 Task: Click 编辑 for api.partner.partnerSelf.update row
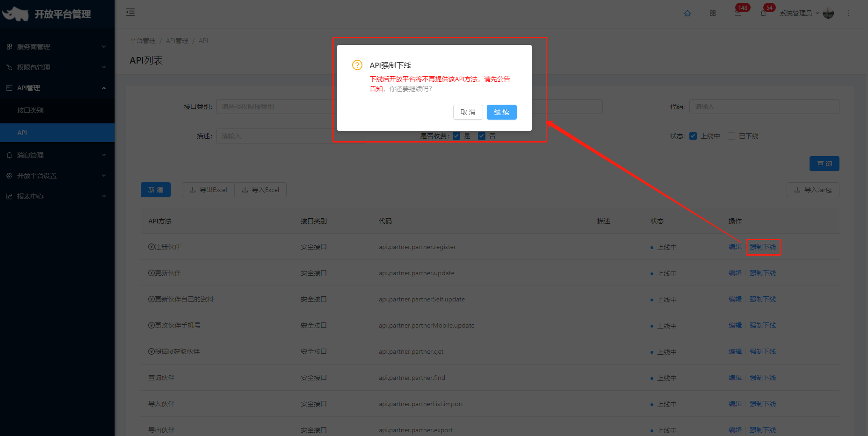click(x=735, y=299)
